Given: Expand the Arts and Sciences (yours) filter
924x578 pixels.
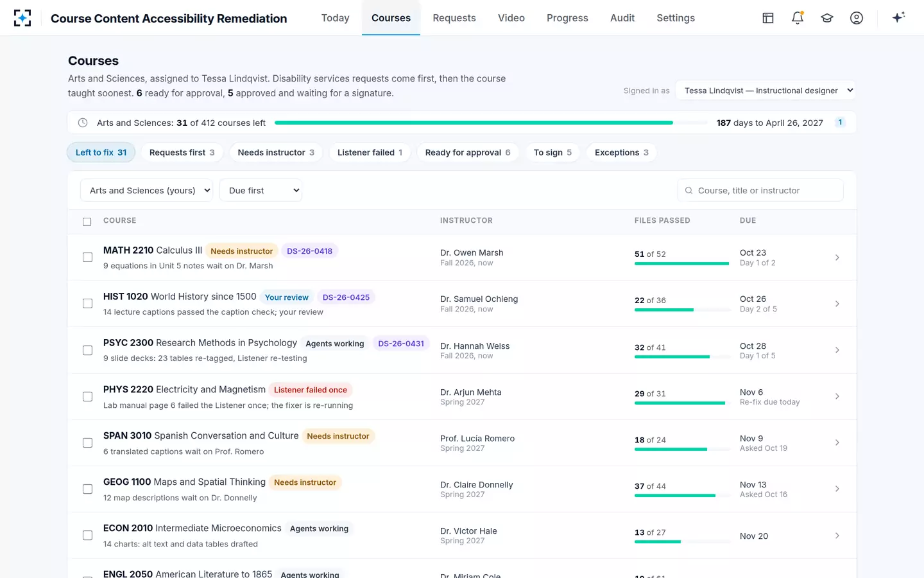Looking at the screenshot, I should (146, 191).
